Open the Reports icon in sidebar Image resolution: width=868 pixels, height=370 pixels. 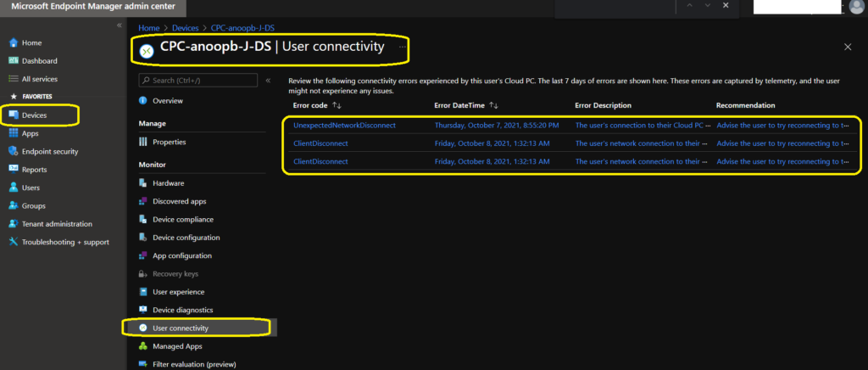[14, 170]
